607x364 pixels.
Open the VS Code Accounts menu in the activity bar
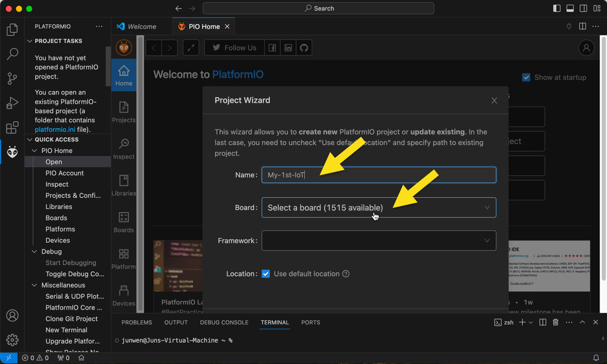click(12, 315)
